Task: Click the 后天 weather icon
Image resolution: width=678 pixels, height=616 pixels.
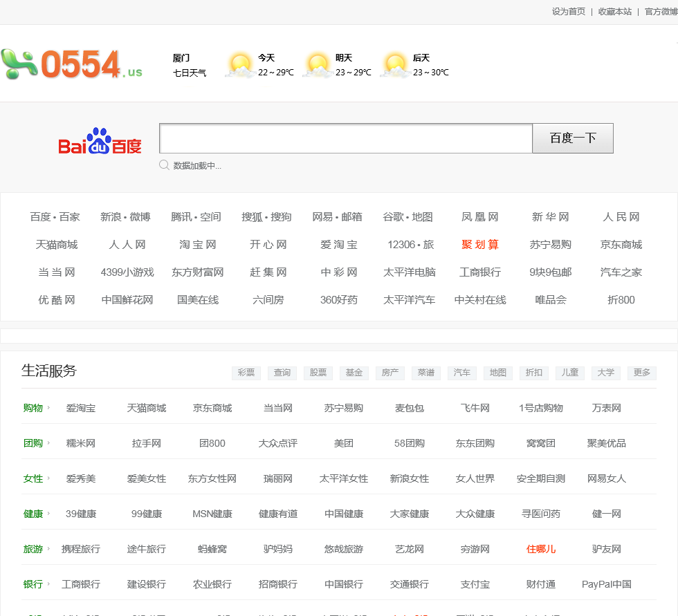Action: click(x=395, y=65)
